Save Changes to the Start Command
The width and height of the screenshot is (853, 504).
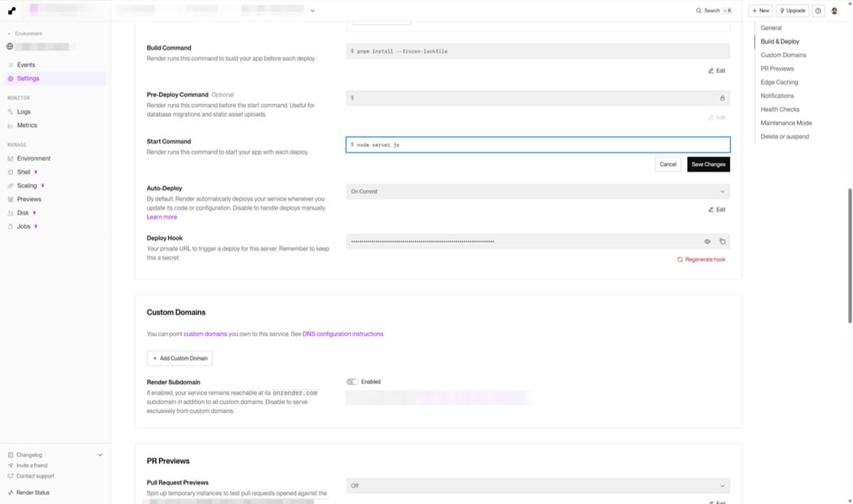708,163
